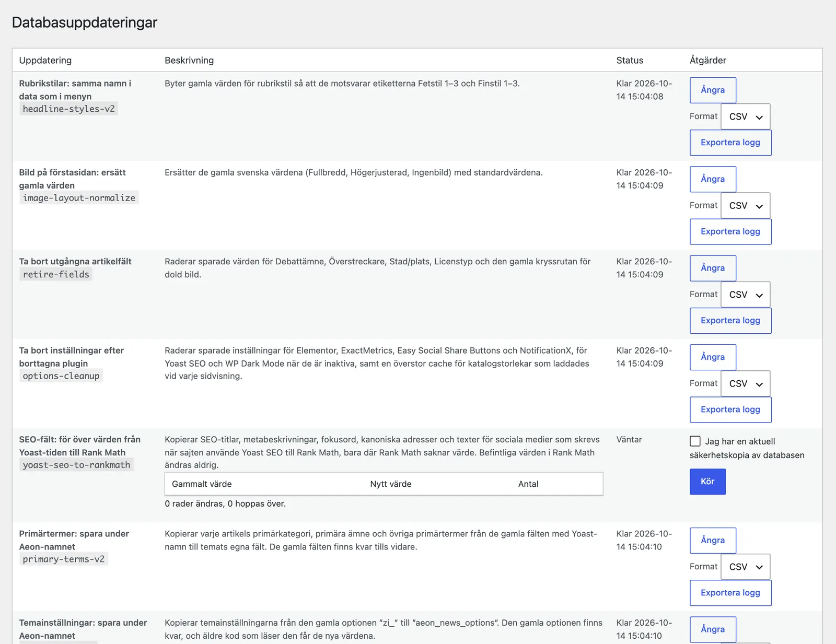Viewport: 836px width, 644px height.
Task: Click the Beskrivning column header
Action: pos(189,60)
